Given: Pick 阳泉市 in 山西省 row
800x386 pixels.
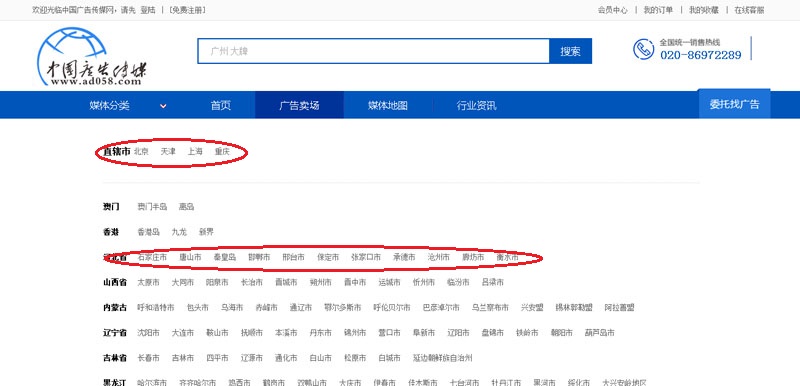Looking at the screenshot, I should pos(217,282).
